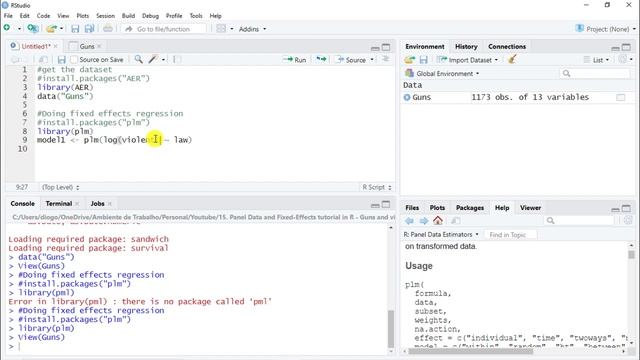
Task: Expand the Addins dropdown
Action: tap(252, 29)
